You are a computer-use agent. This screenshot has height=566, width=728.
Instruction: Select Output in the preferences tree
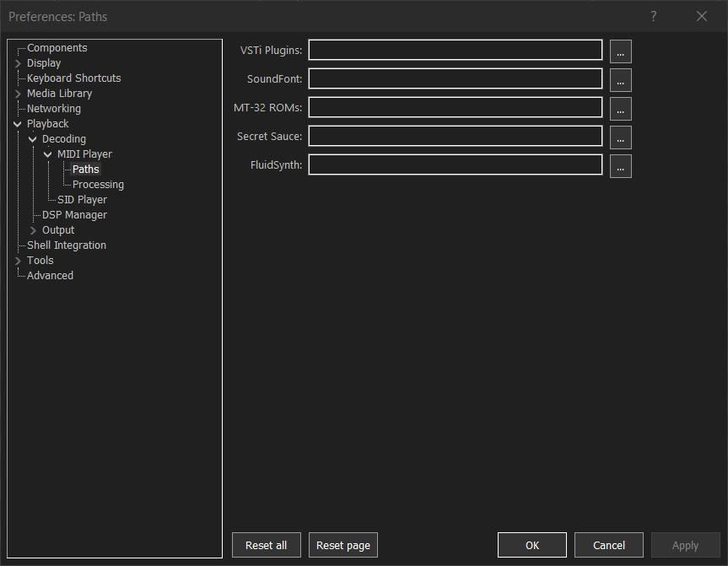point(58,229)
